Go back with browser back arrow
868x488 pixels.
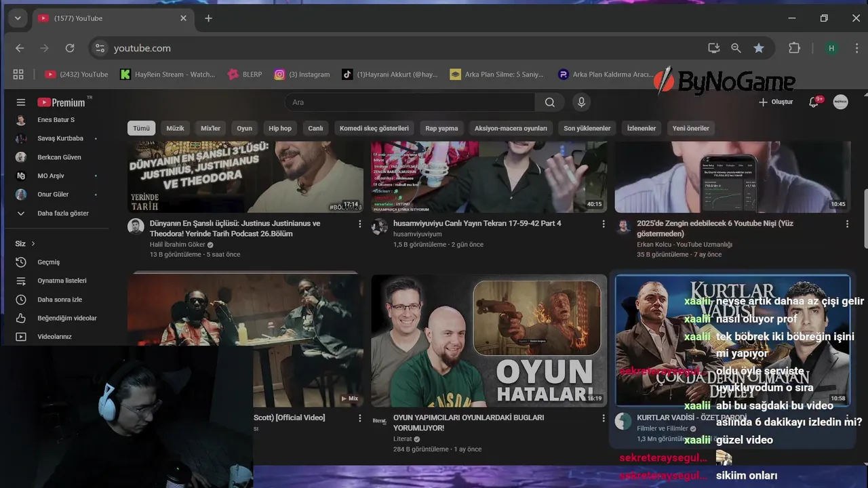click(x=20, y=48)
